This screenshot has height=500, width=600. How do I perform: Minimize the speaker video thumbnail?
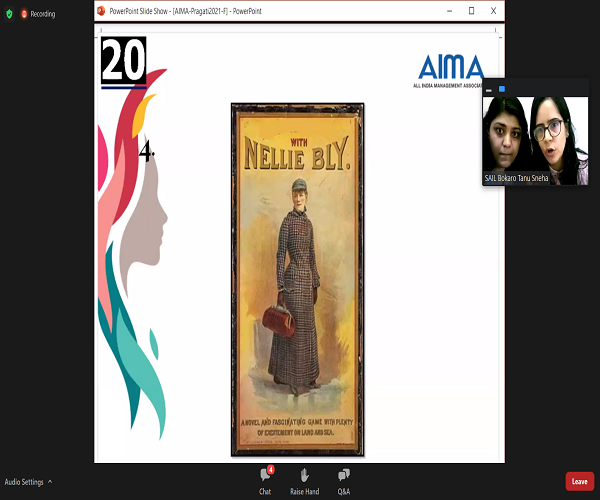tap(489, 90)
